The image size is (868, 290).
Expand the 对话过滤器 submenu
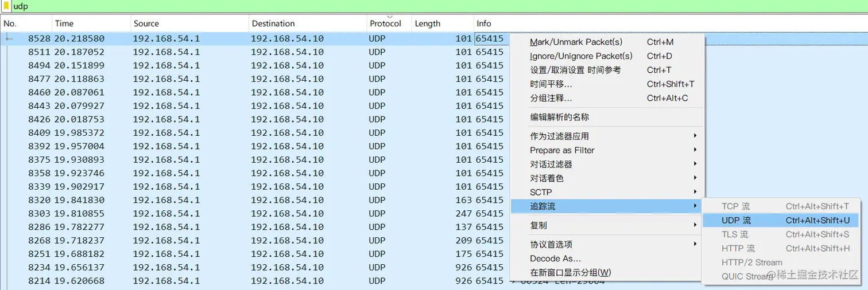tap(607, 164)
